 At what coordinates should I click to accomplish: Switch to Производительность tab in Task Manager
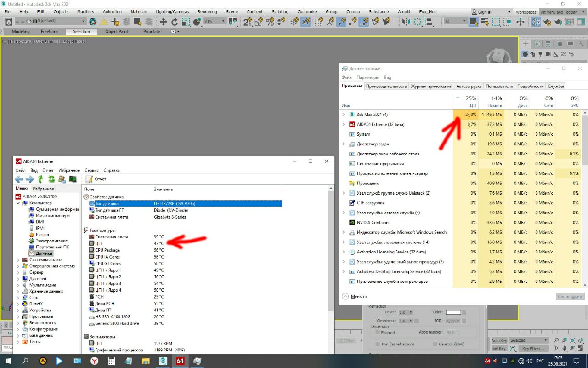[386, 86]
